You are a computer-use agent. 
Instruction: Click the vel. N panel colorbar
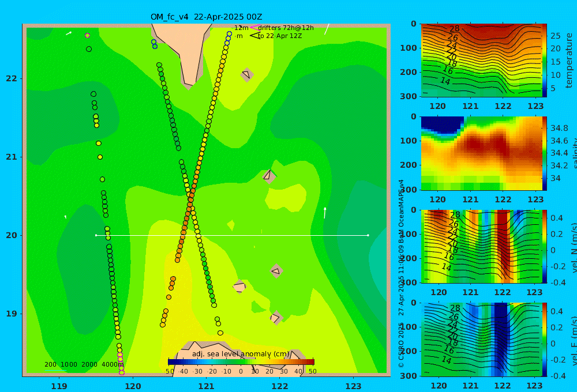coord(544,246)
